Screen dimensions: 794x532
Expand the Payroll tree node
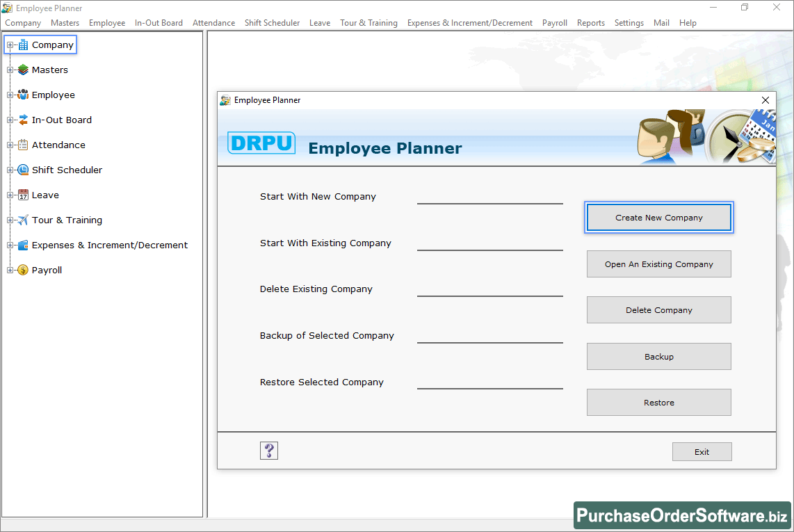(10, 270)
